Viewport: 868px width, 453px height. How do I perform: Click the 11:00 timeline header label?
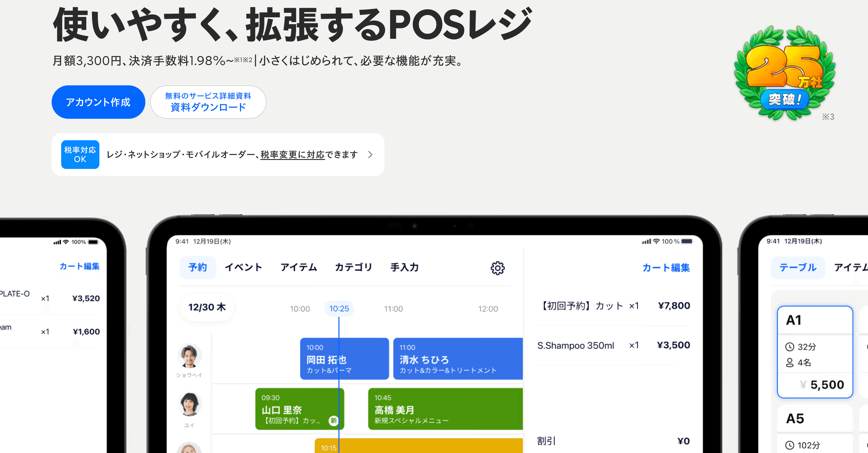(393, 309)
